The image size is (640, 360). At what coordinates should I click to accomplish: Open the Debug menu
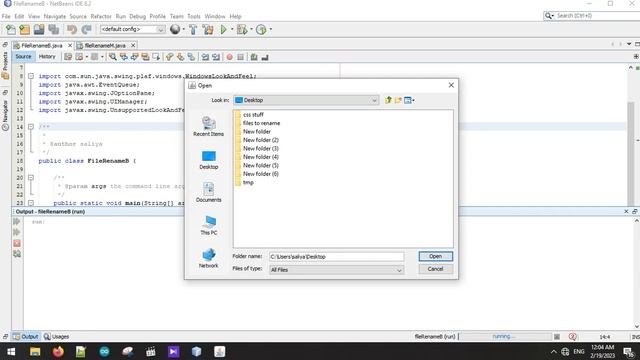pos(138,16)
